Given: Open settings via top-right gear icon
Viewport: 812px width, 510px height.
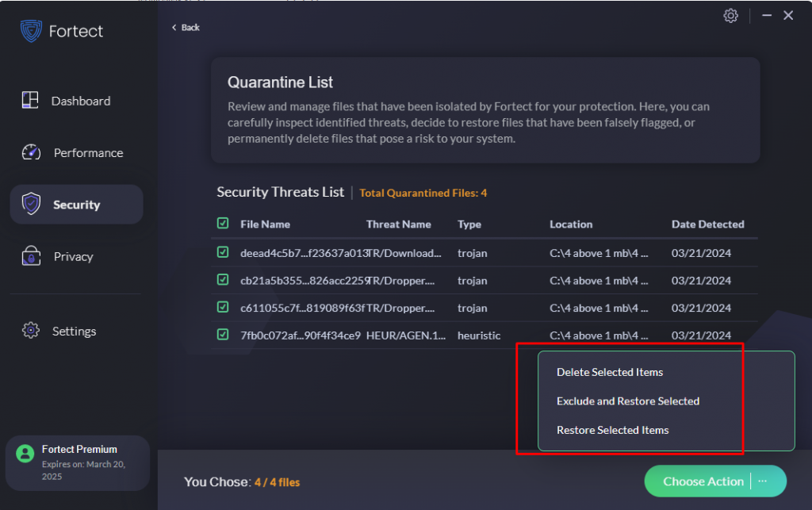Looking at the screenshot, I should 730,16.
